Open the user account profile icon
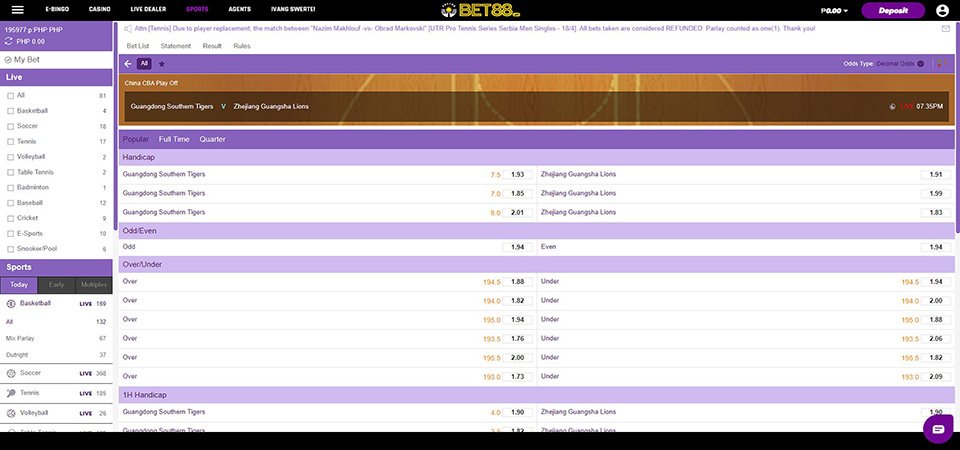 click(942, 10)
